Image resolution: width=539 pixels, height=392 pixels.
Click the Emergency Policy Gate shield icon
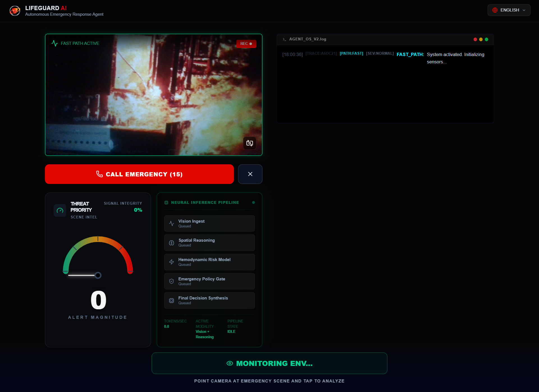point(172,281)
